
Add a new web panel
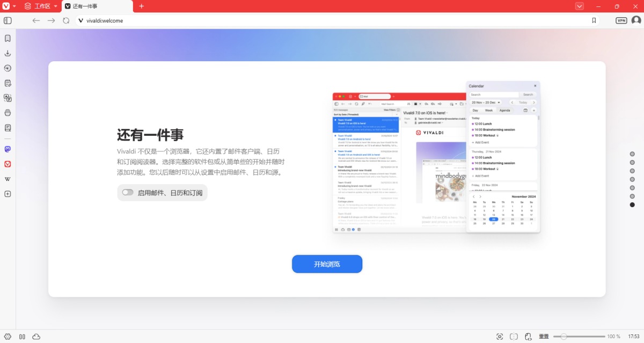[8, 194]
